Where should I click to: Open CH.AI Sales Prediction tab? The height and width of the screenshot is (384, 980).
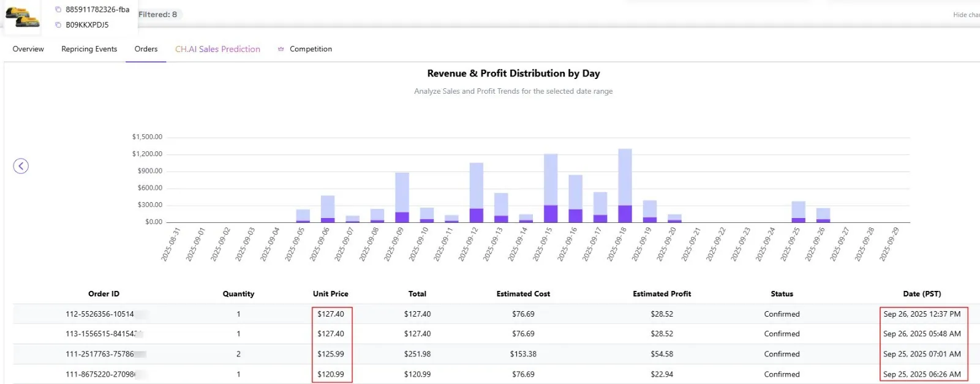click(x=217, y=49)
